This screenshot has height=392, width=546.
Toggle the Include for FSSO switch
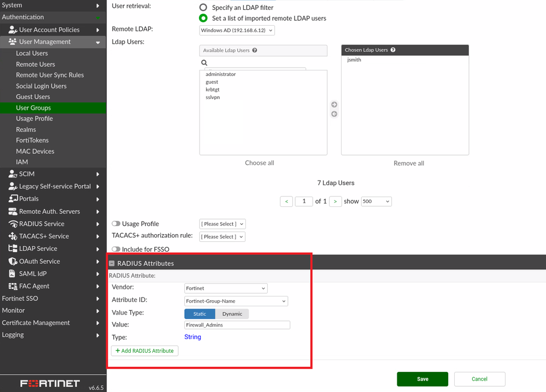(x=116, y=249)
